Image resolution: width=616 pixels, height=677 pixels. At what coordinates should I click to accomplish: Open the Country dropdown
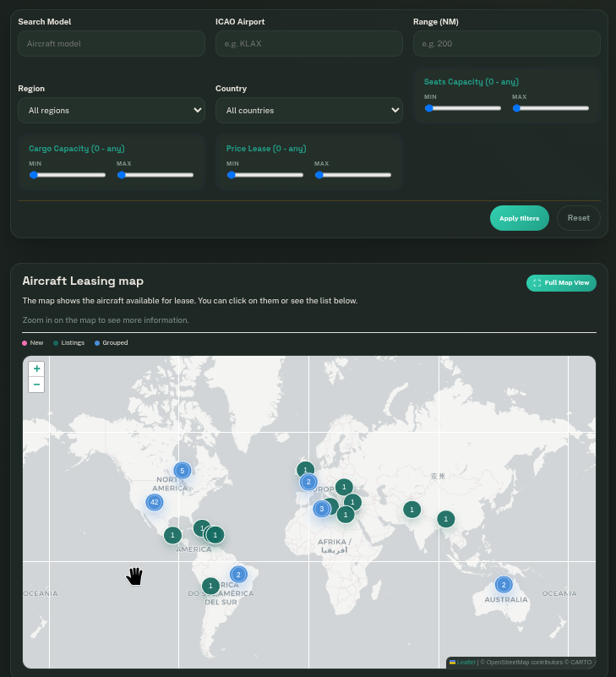coord(309,111)
